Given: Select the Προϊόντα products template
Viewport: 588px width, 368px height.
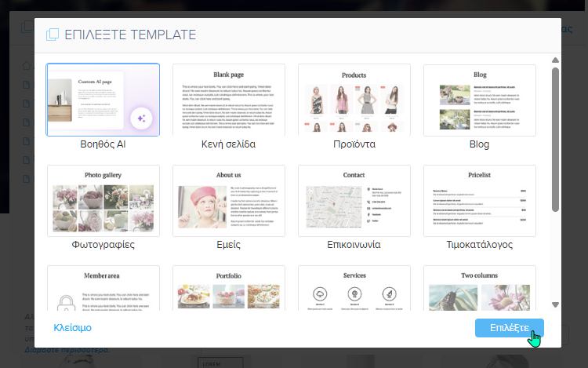Looking at the screenshot, I should click(x=354, y=100).
